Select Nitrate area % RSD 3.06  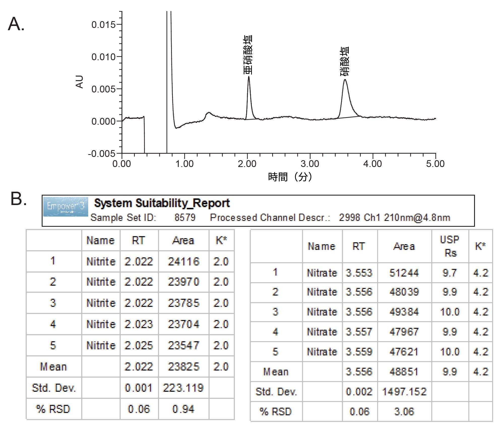click(x=404, y=412)
